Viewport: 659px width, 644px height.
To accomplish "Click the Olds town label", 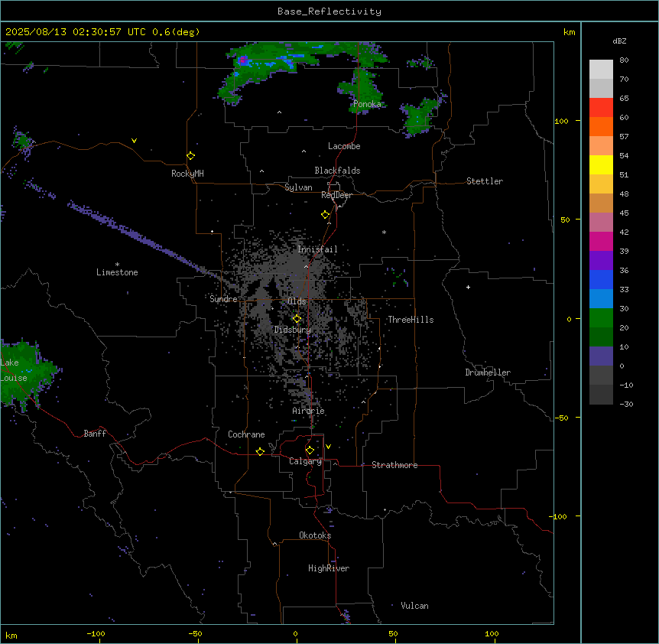I will [297, 301].
